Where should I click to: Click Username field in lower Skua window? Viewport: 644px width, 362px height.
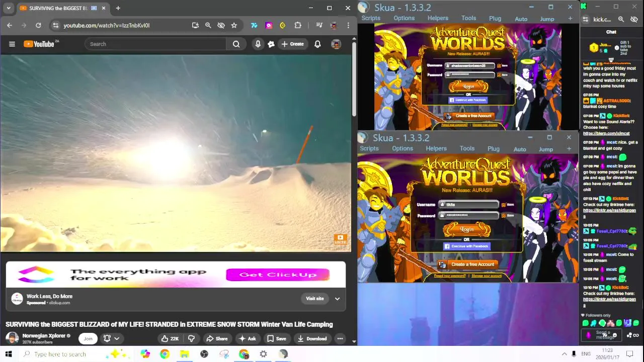click(469, 205)
